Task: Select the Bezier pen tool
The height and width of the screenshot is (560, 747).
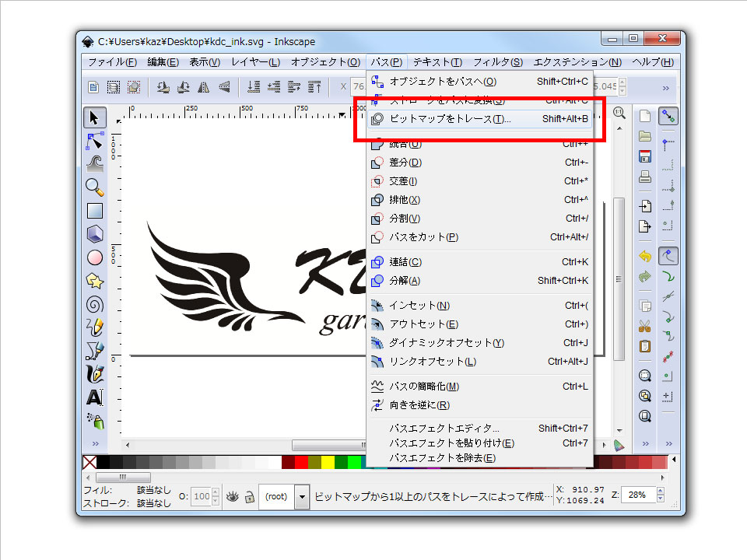Action: tap(94, 351)
